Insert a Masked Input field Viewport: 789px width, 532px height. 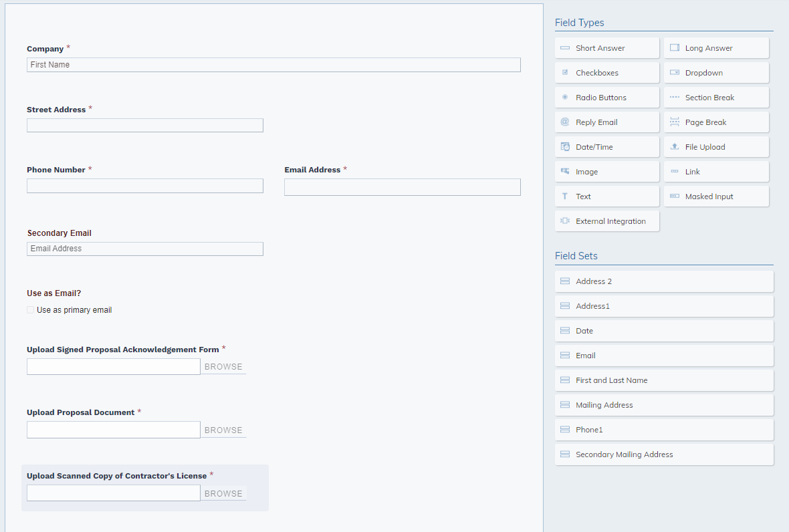pyautogui.click(x=717, y=196)
